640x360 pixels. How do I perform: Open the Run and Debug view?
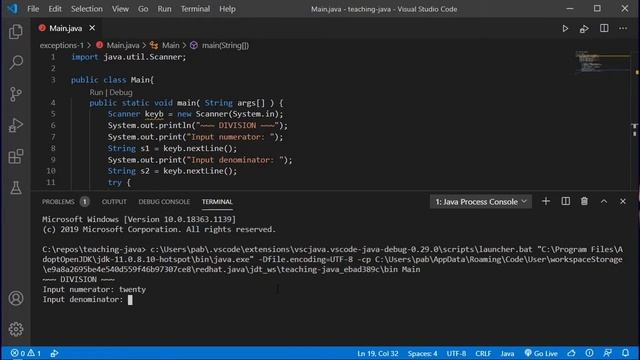tap(16, 125)
